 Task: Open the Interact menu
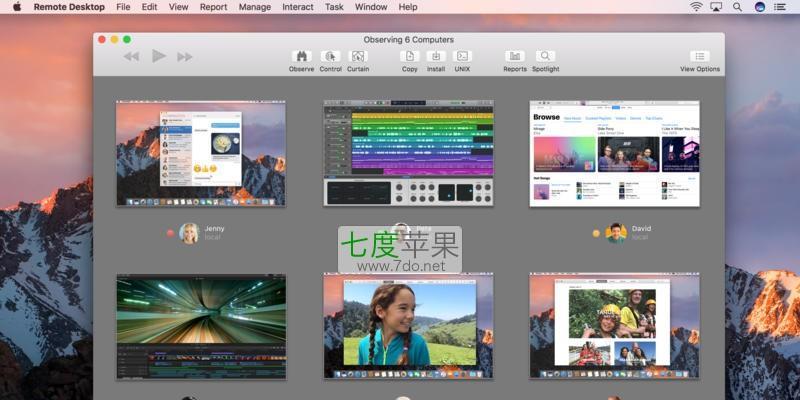298,7
